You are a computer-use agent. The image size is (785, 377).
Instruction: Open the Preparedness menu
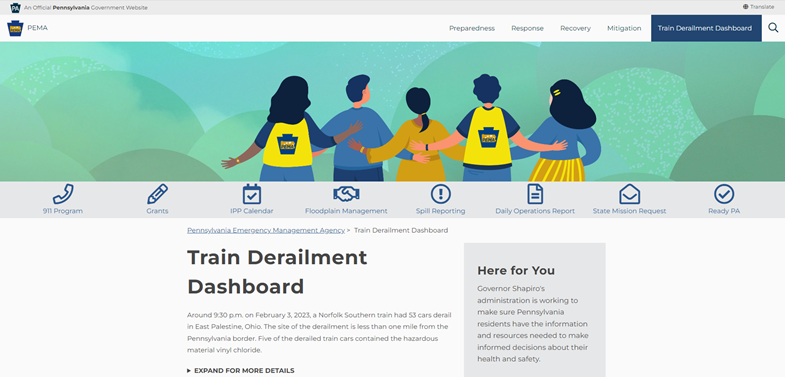click(x=472, y=28)
